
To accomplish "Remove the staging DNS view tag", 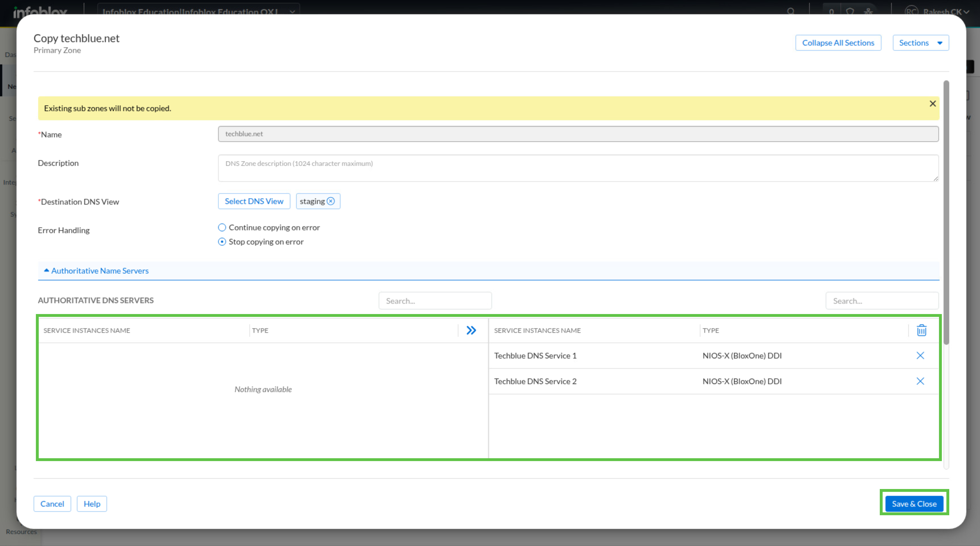I will (x=331, y=201).
